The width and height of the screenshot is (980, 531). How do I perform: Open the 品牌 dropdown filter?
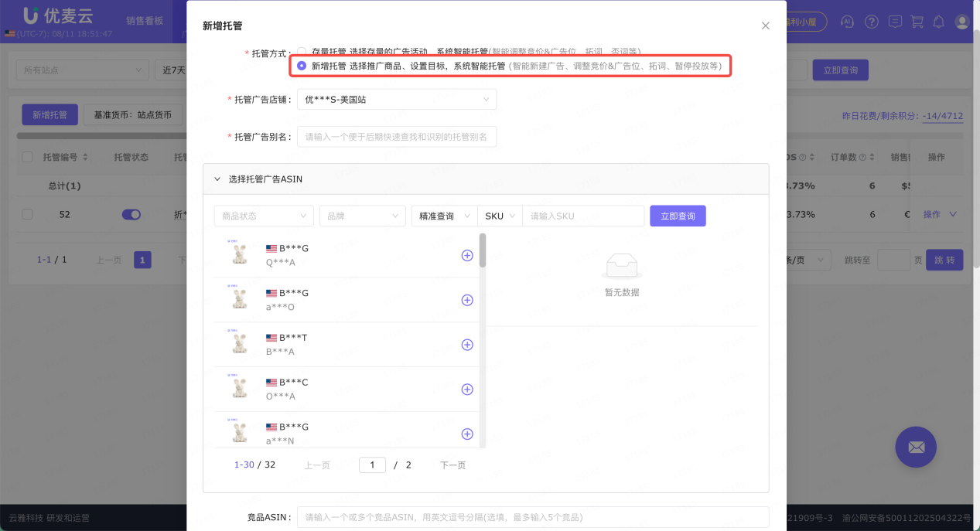coord(362,216)
